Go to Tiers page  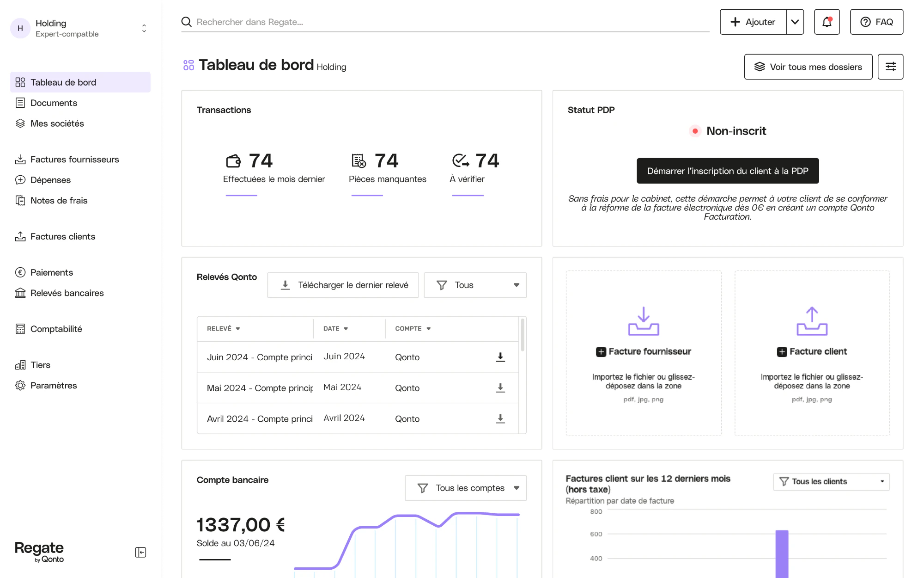coord(80,365)
